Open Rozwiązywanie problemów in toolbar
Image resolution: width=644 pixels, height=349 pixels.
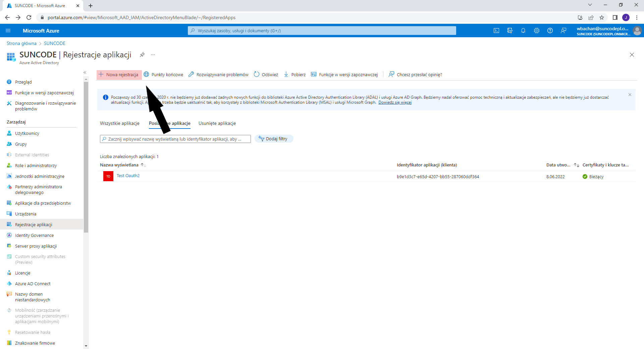coord(219,74)
